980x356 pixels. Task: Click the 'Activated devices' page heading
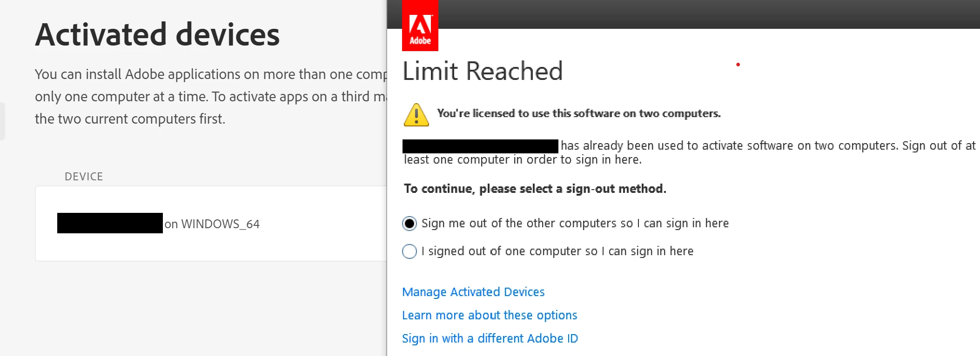pyautogui.click(x=157, y=34)
